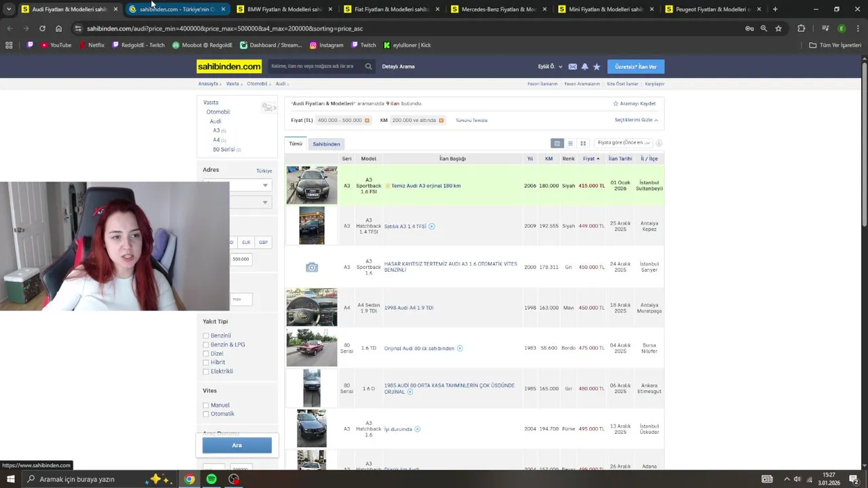Open new browser tab with plus icon
Screen dimensions: 868x488
(x=775, y=9)
